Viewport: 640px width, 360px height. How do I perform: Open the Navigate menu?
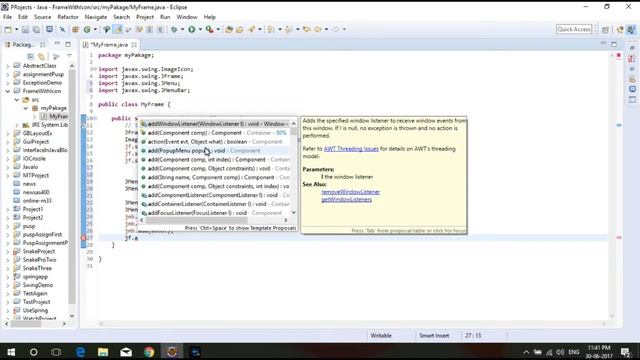[96, 17]
